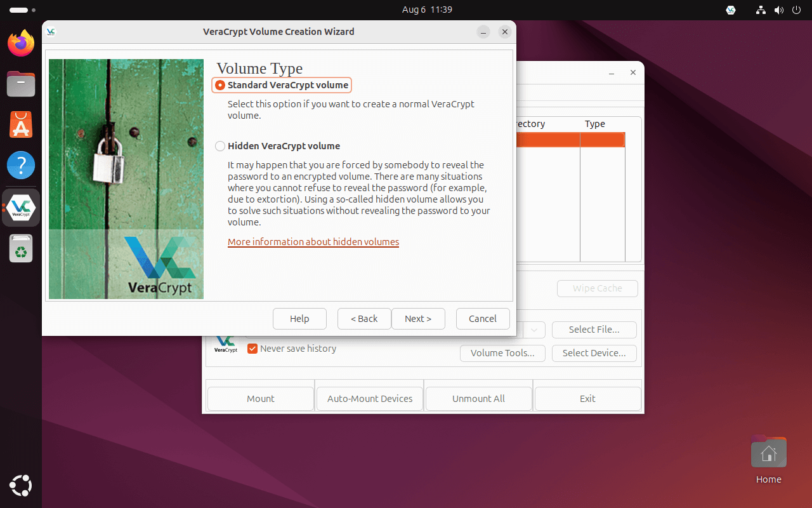Click the Exit button in VeraCrypt
The width and height of the screenshot is (812, 508).
(588, 399)
